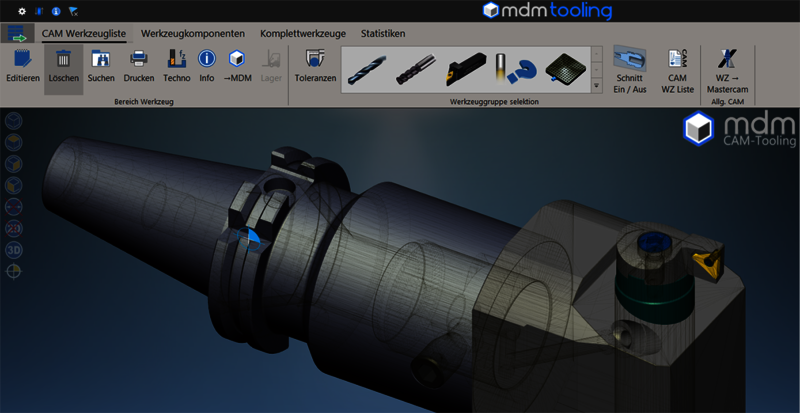Open Suchen binoculars search

point(101,66)
